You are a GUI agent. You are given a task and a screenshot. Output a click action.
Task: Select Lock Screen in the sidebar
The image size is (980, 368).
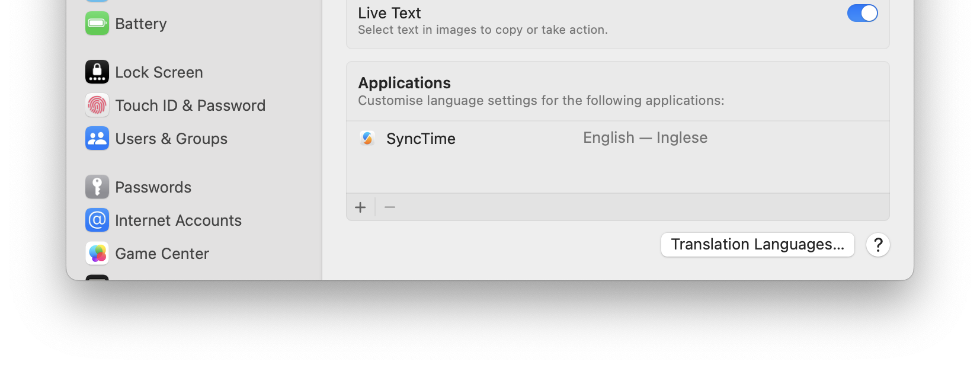point(159,72)
